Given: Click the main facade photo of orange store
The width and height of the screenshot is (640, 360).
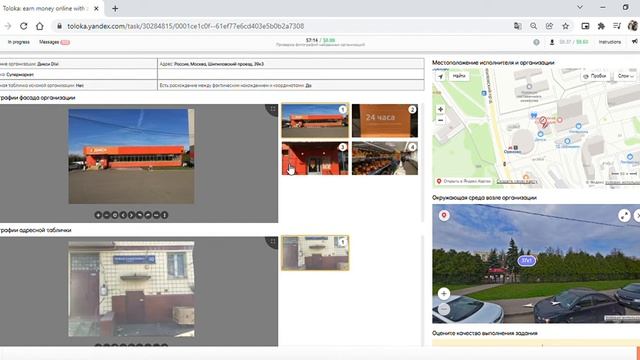Looking at the screenshot, I should (x=131, y=156).
